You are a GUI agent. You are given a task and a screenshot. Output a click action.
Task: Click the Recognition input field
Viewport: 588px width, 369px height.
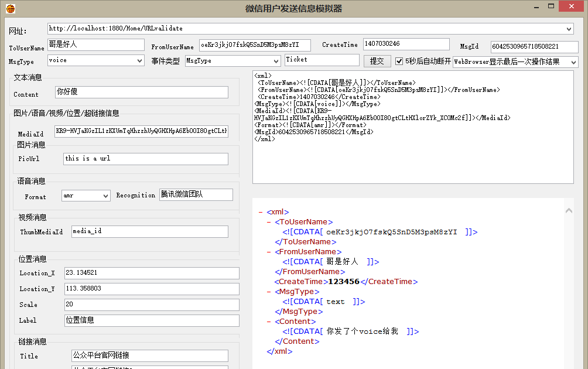(196, 194)
